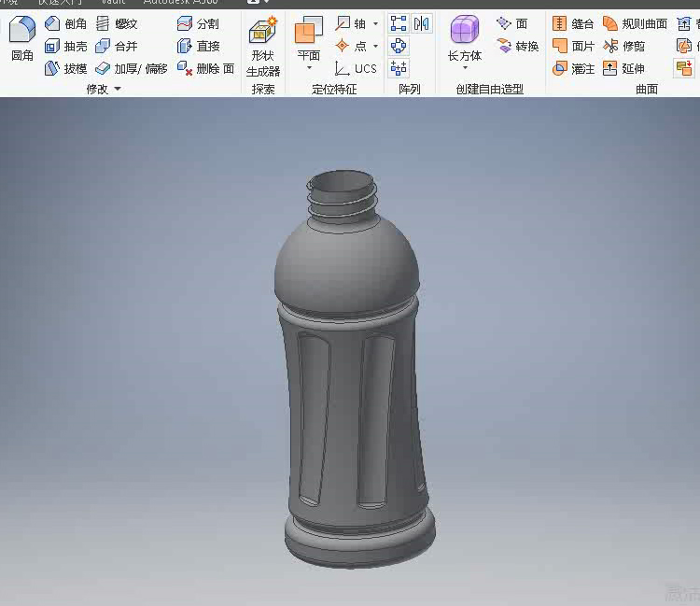Activate the Shell (抽壳) tool
This screenshot has width=700, height=606.
pyautogui.click(x=65, y=47)
